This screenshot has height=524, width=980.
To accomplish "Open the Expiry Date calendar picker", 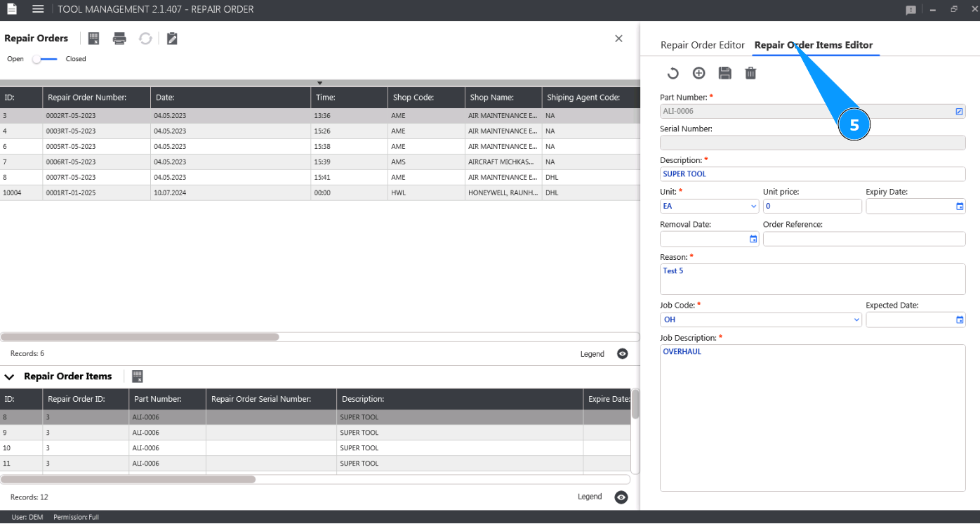I will tap(960, 207).
